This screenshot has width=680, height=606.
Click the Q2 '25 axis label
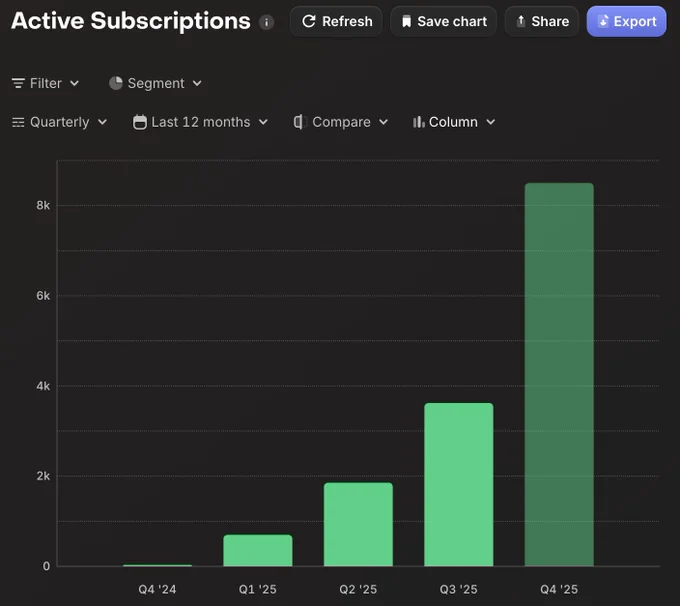[358, 589]
